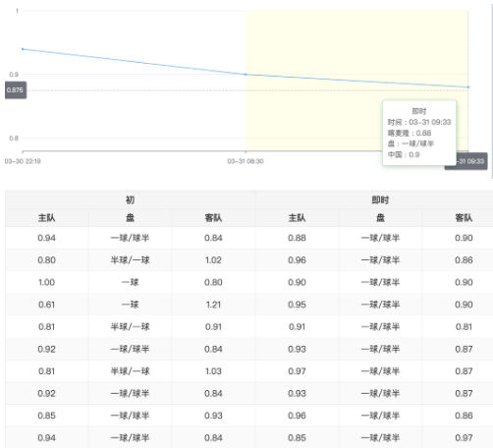Click the live away odds cell 0.97

point(464,438)
